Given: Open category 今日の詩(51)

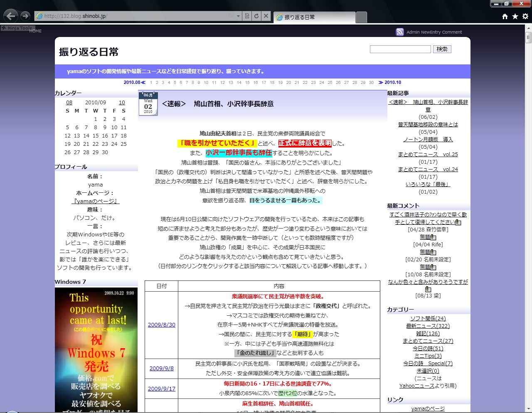Looking at the screenshot, I should tap(428, 348).
